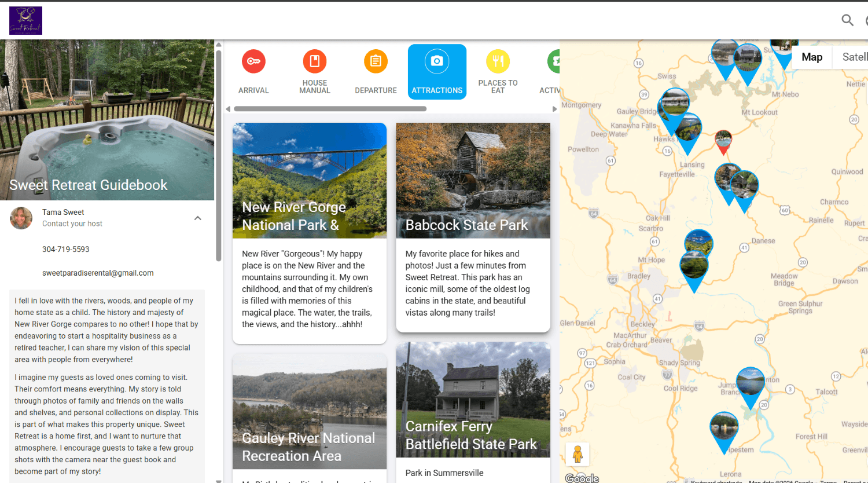Click the Fayetteville label on the map
The height and width of the screenshot is (483, 868).
tap(677, 174)
